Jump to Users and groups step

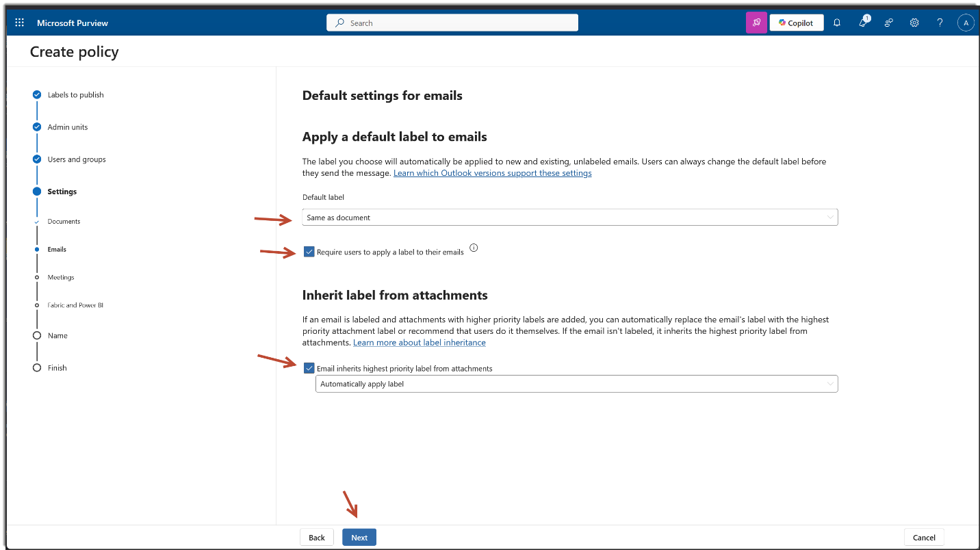tap(77, 159)
